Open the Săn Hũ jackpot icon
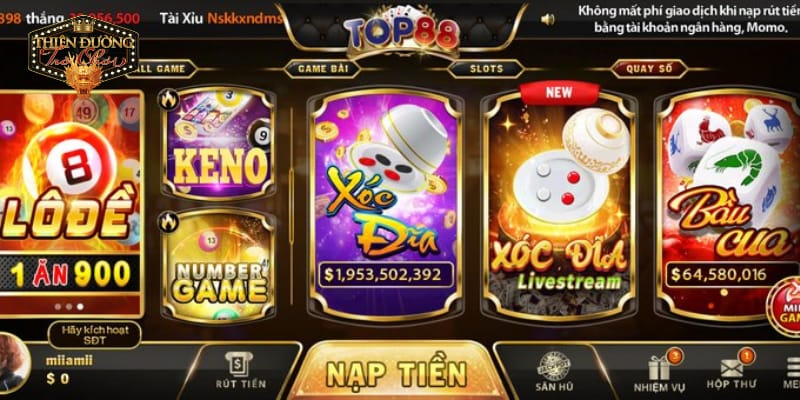This screenshot has height=400, width=800. pyautogui.click(x=554, y=365)
